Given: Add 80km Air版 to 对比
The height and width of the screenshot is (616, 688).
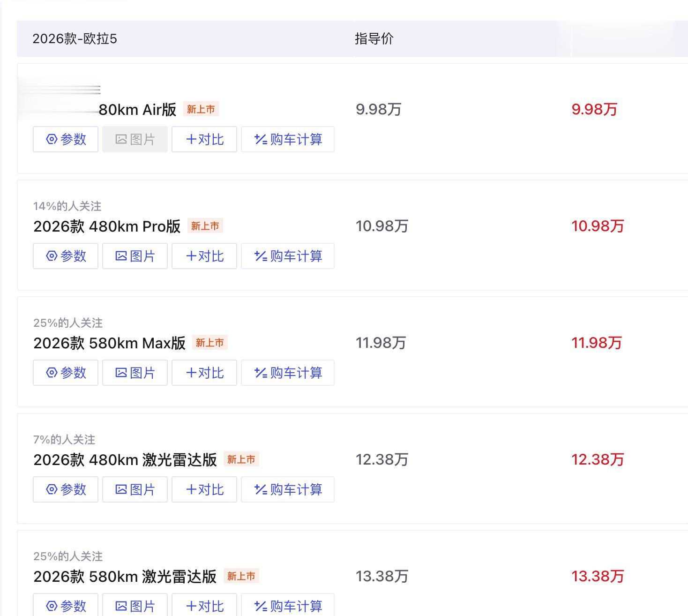Looking at the screenshot, I should pyautogui.click(x=204, y=139).
